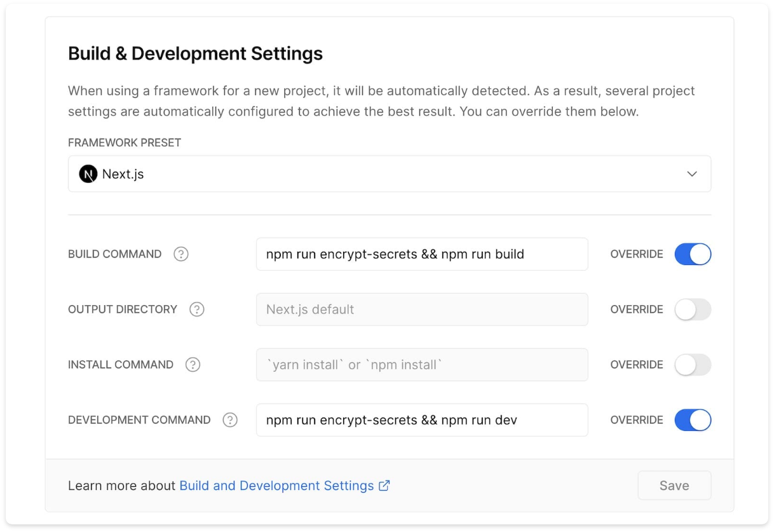The height and width of the screenshot is (532, 774).
Task: Click the DEVELOPMENT COMMAND label
Action: (139, 420)
